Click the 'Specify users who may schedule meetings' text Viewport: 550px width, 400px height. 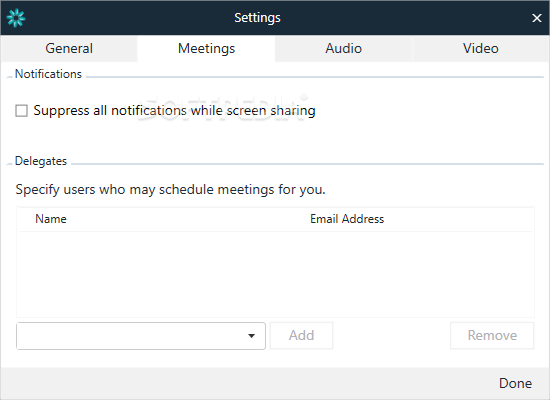[x=170, y=190]
